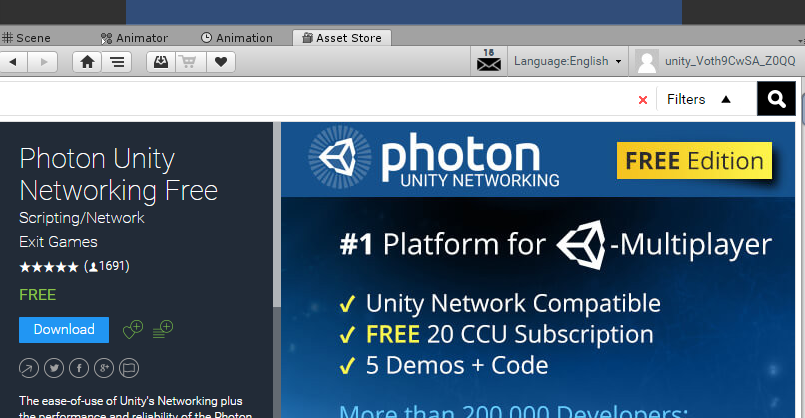
Task: Select the Asset Store tab
Action: point(342,37)
